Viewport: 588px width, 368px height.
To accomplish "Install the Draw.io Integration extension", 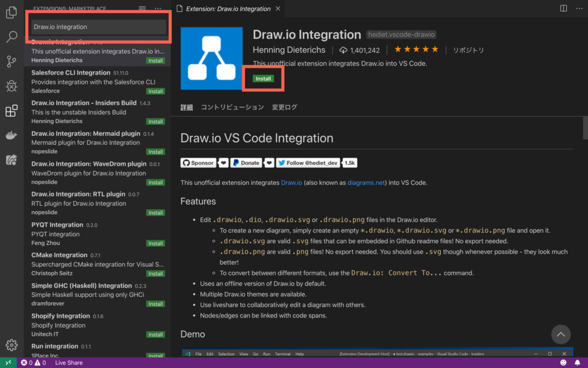I will [x=263, y=78].
